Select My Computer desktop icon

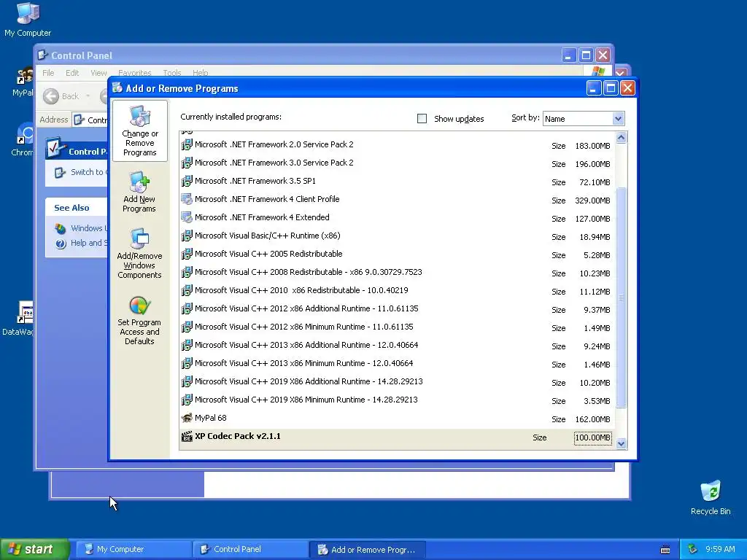[x=28, y=13]
